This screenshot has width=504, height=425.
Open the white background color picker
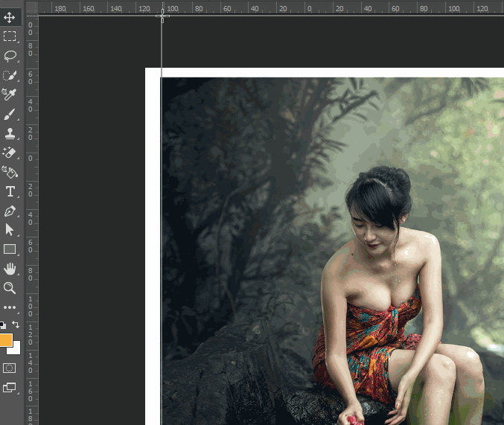click(x=16, y=350)
